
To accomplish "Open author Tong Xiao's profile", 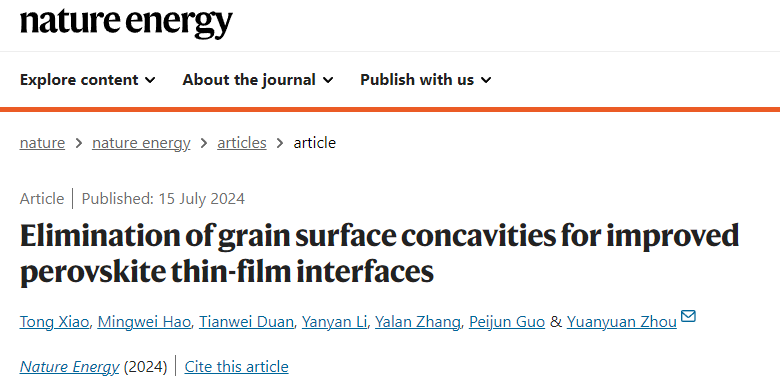I will [x=55, y=322].
